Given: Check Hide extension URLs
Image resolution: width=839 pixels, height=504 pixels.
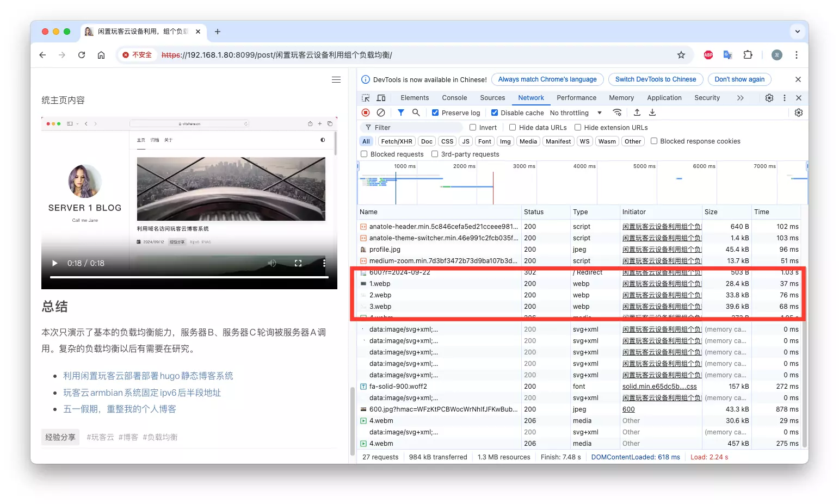Looking at the screenshot, I should (x=578, y=127).
